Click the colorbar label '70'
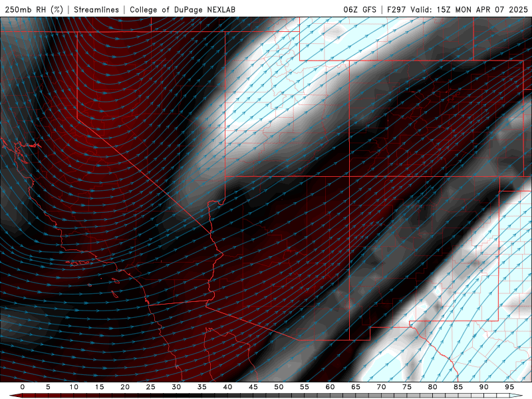Image resolution: width=532 pixels, height=399 pixels. point(381,387)
